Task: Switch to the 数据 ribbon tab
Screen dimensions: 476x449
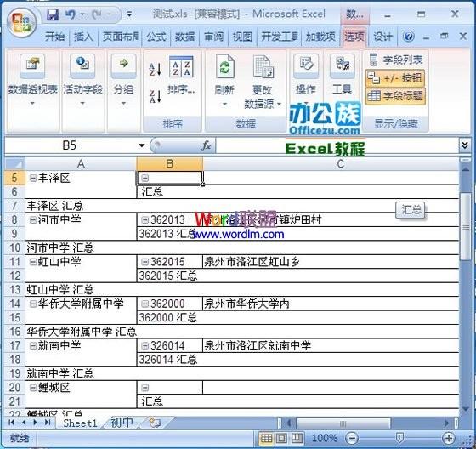Action: pos(185,37)
